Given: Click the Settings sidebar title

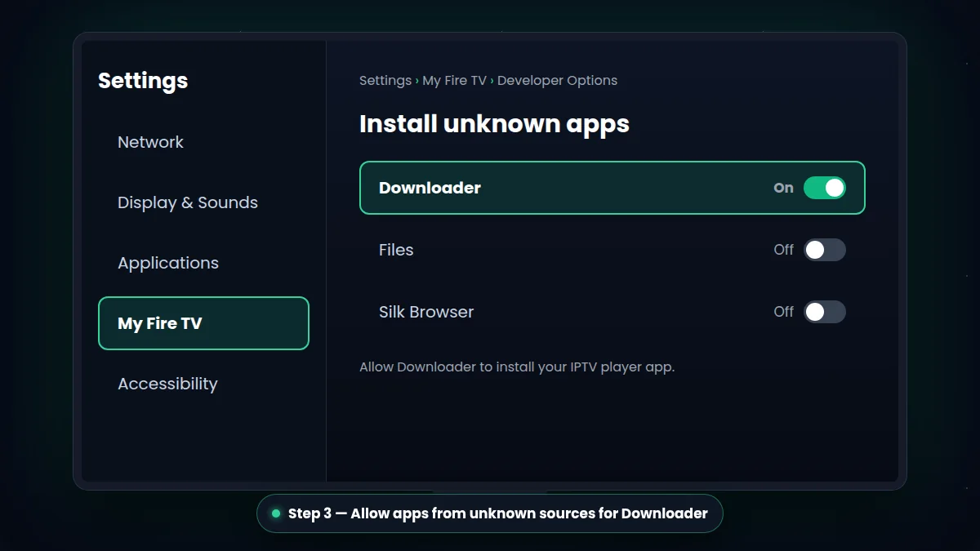Looking at the screenshot, I should 143,81.
